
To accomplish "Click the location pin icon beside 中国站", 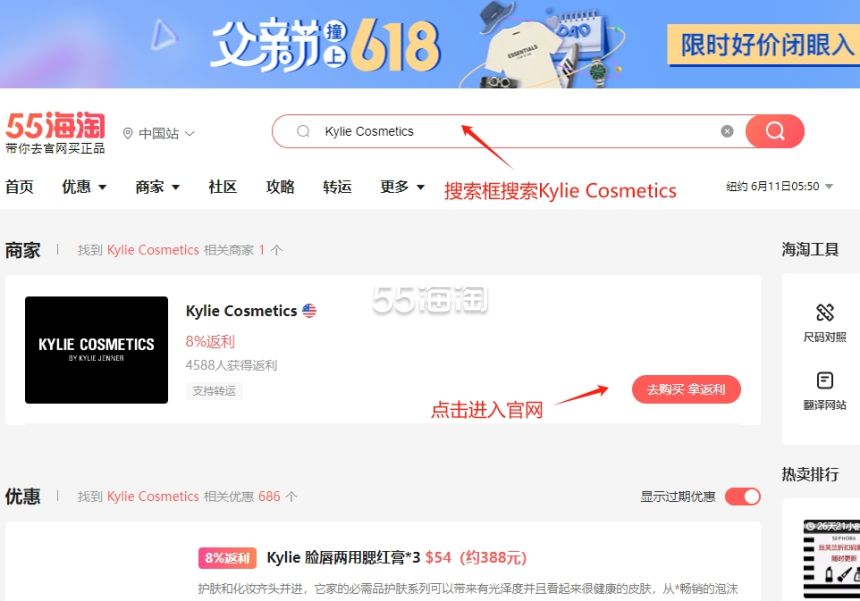I will click(128, 133).
